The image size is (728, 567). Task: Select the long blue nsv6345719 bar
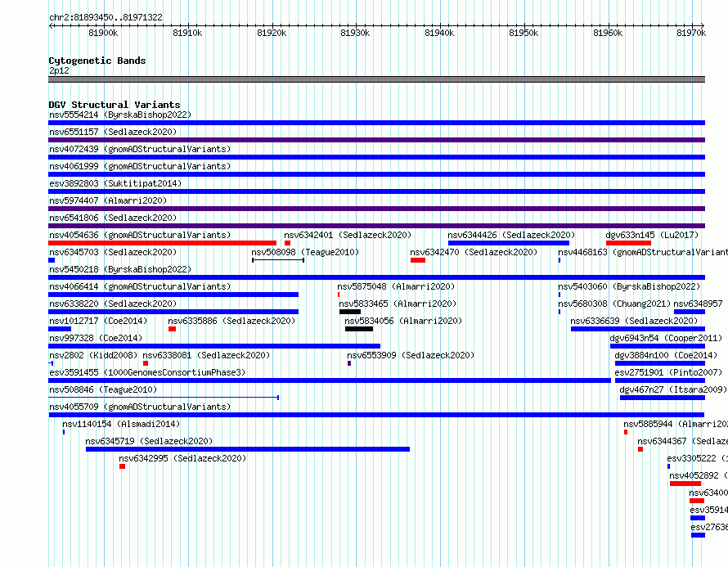tap(248, 449)
